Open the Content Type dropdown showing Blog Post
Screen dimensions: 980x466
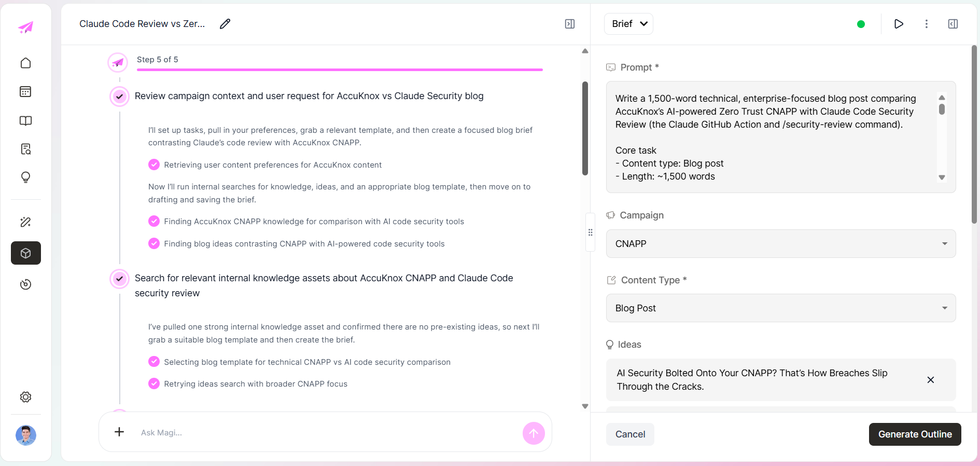pyautogui.click(x=781, y=308)
